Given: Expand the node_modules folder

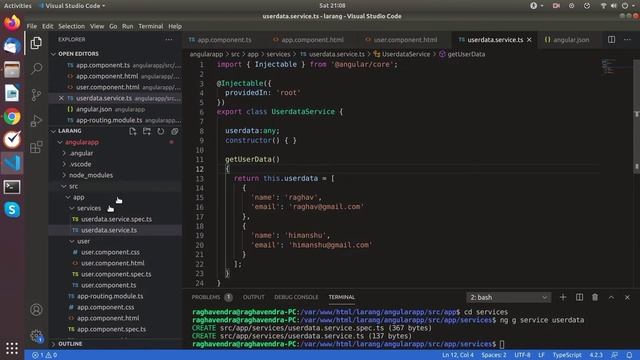Looking at the screenshot, I should tap(91, 175).
